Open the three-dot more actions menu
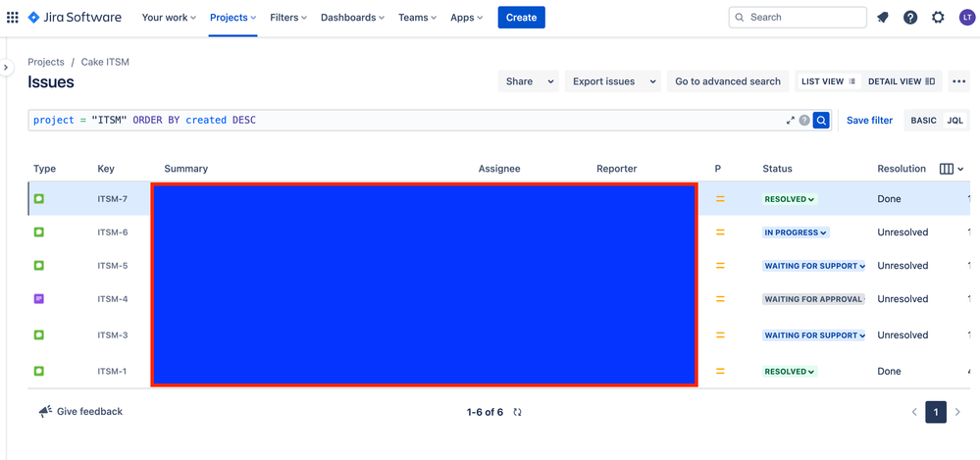 pos(959,81)
